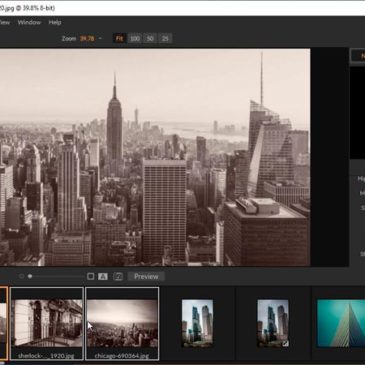Open the Window menu
Image resolution: width=365 pixels, height=365 pixels.
29,22
